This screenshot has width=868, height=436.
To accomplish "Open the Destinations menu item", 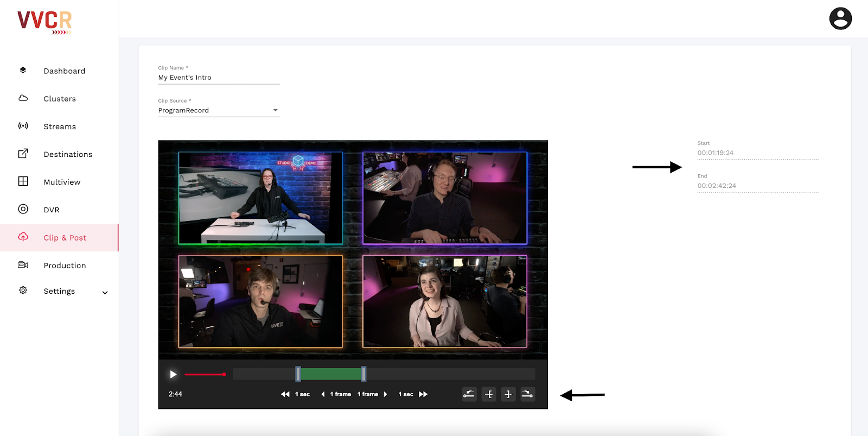I will 68,154.
